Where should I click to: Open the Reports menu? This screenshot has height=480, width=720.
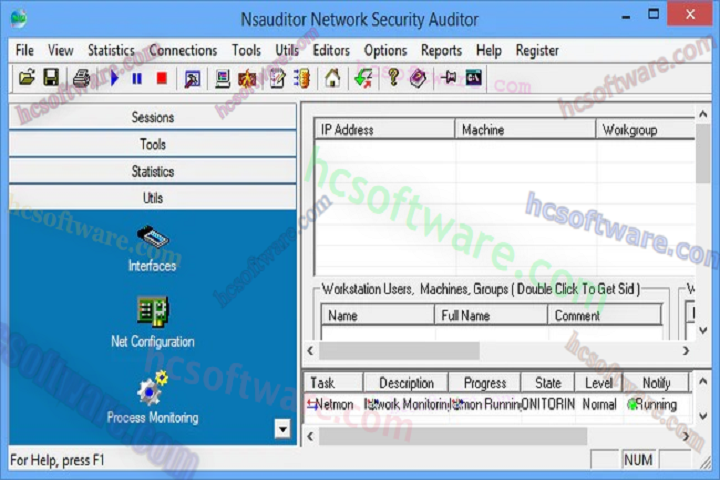pyautogui.click(x=441, y=50)
